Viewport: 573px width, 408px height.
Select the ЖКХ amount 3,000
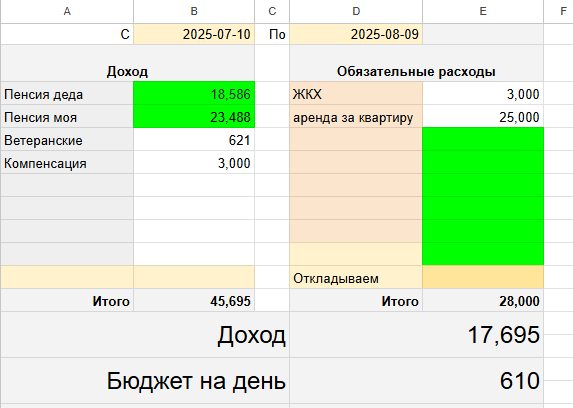point(483,94)
